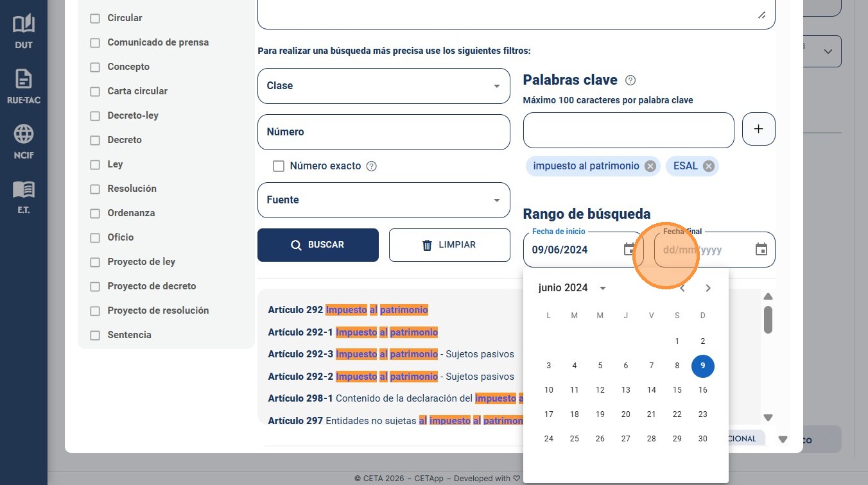868x485 pixels.
Task: Focus the Número input field
Action: [x=384, y=132]
